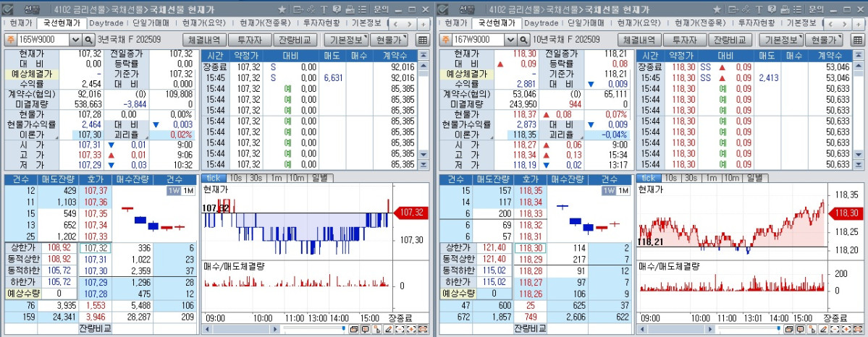
Task: Click zoom-in plus icon under 10년국채 chart
Action: click(x=846, y=329)
